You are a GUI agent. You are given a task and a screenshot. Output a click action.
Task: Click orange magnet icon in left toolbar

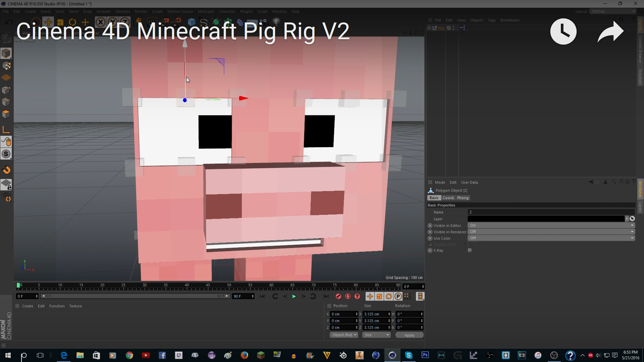(x=6, y=170)
